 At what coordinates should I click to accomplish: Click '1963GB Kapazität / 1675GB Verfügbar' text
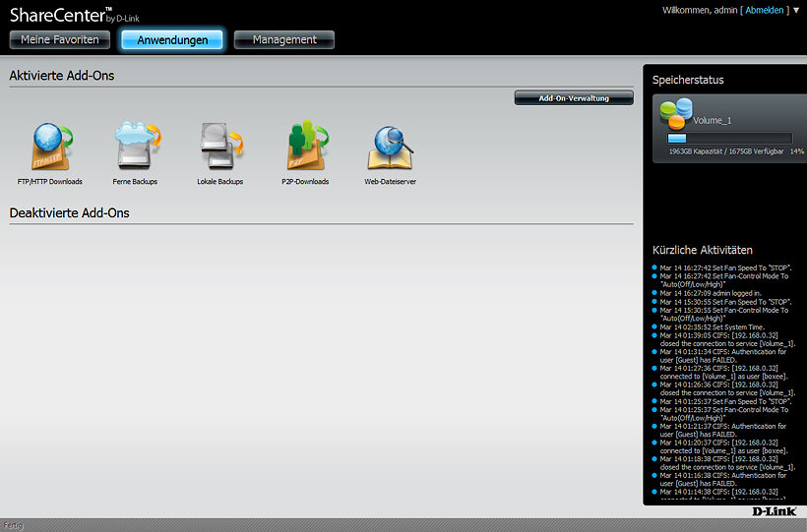tap(725, 151)
